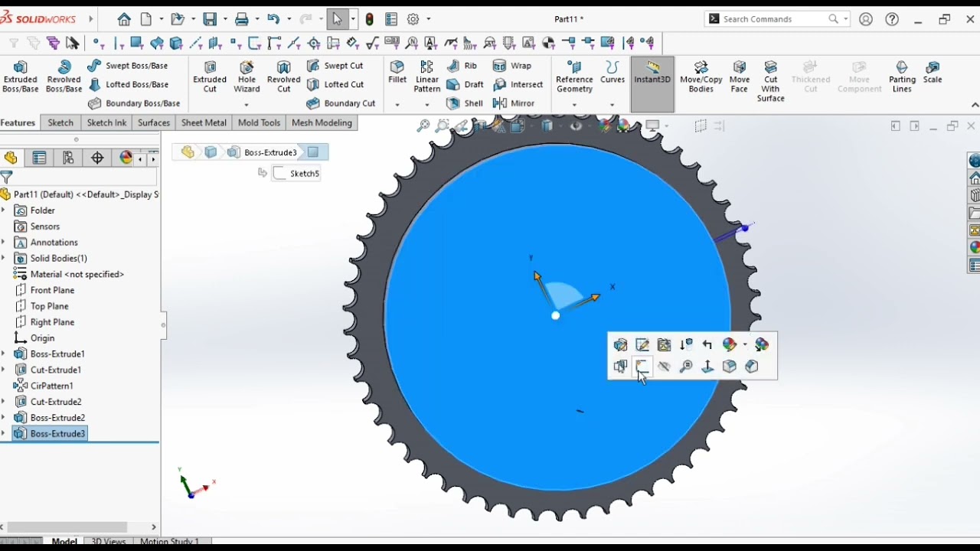Select the Linear Pattern tool
This screenshot has width=980, height=551.
click(427, 77)
